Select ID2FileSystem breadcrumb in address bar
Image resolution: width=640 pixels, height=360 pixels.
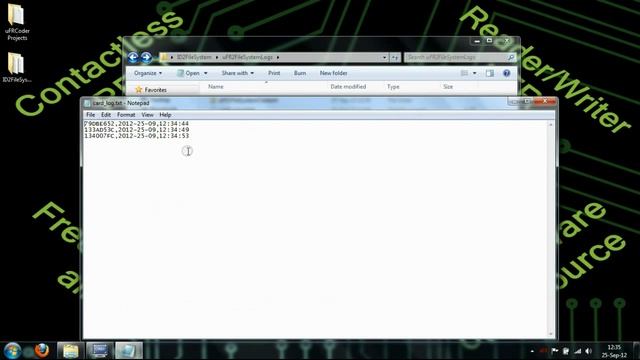click(194, 58)
